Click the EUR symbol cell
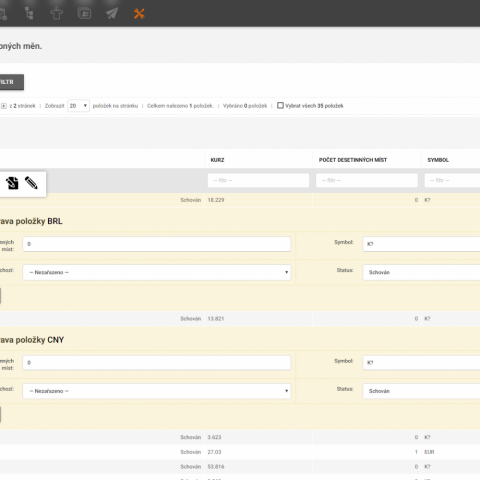480x480 pixels. [429, 452]
